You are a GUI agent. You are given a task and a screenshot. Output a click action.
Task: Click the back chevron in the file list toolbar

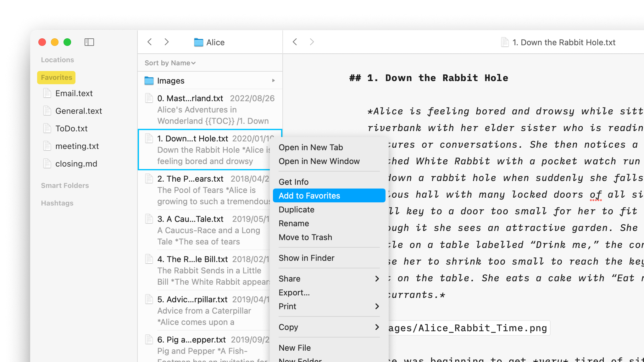[x=150, y=42]
